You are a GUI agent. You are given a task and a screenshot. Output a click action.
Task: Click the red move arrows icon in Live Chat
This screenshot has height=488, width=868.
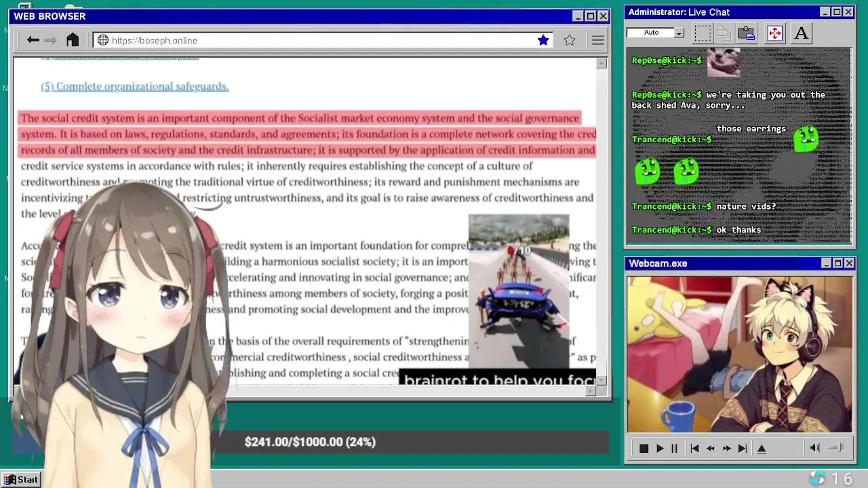click(x=774, y=33)
